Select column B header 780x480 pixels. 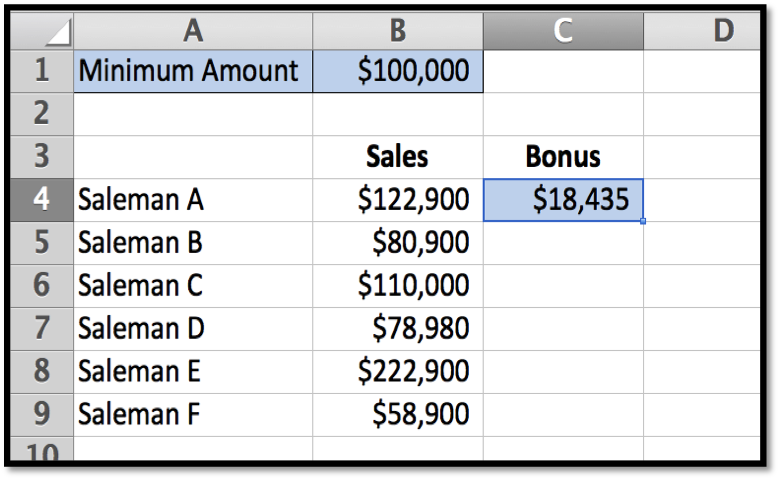[x=397, y=32]
